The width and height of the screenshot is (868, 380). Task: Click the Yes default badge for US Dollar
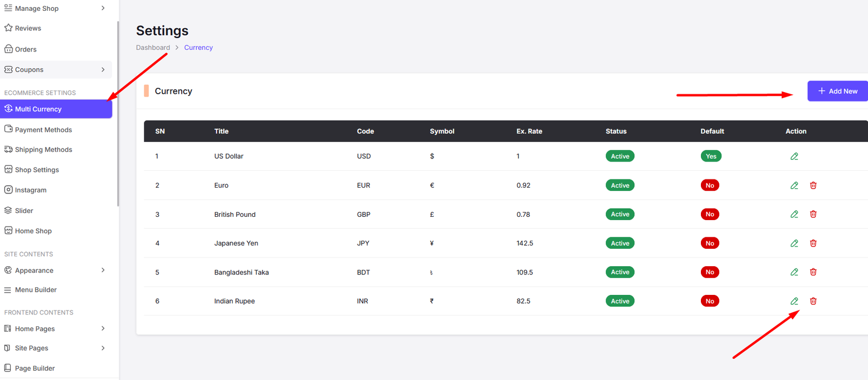pyautogui.click(x=711, y=156)
